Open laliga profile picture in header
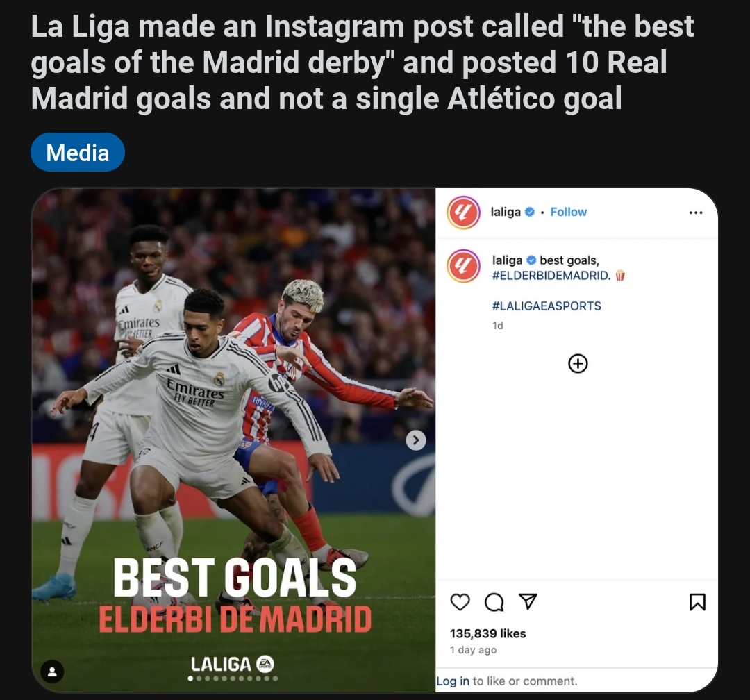Viewport: 750px width, 700px height. point(463,212)
